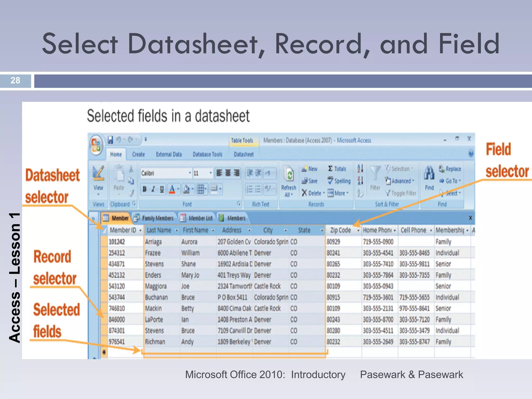Toggle Italic formatting
532x399 pixels.
click(x=153, y=189)
